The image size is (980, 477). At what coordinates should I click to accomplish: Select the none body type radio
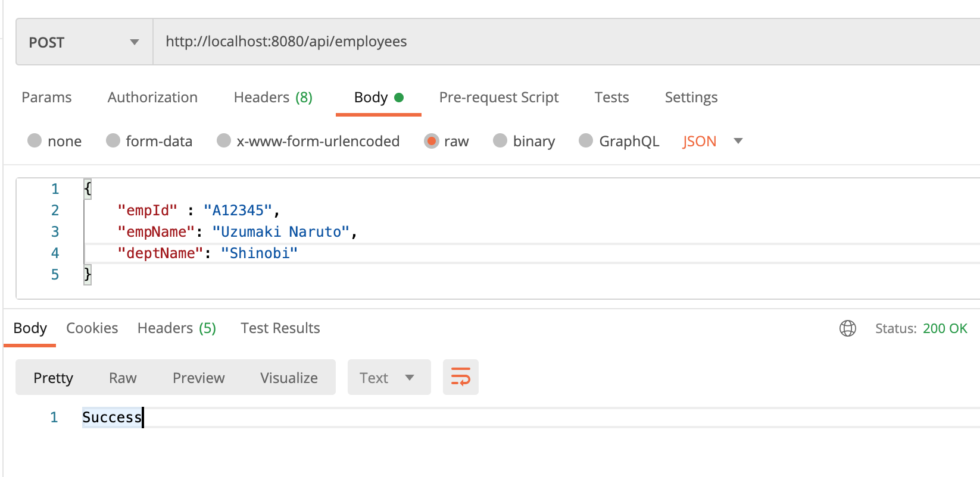coord(35,141)
